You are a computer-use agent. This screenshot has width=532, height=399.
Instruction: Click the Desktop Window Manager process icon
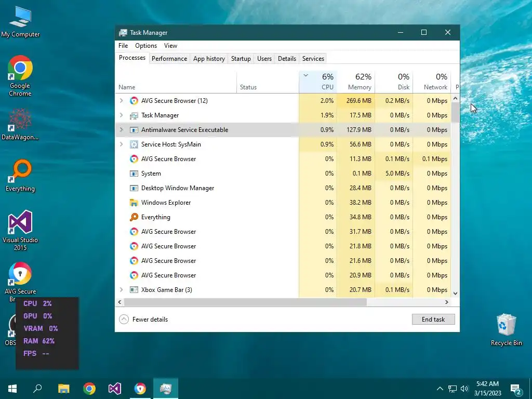pos(134,188)
